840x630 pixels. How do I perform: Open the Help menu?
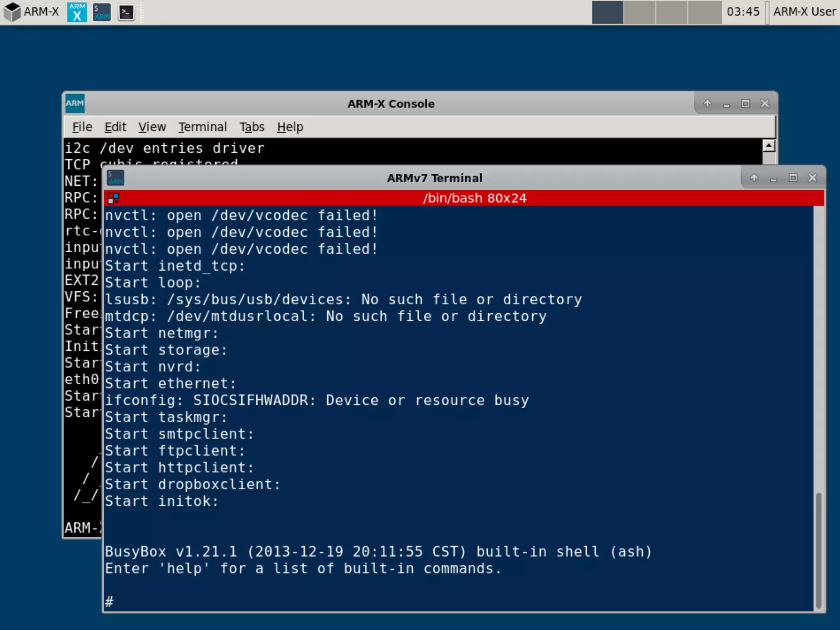290,127
